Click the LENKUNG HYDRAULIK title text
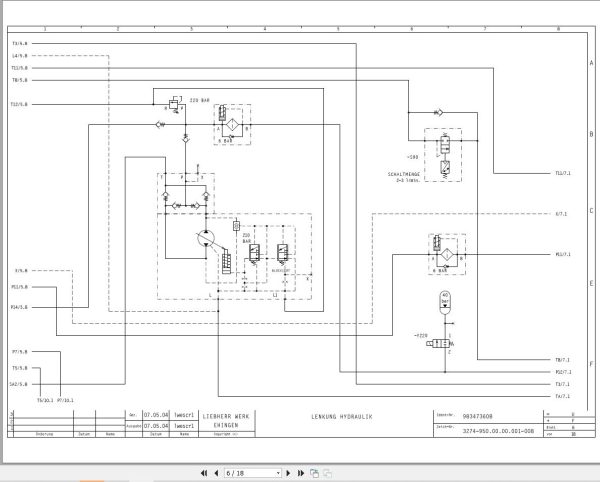 click(341, 417)
